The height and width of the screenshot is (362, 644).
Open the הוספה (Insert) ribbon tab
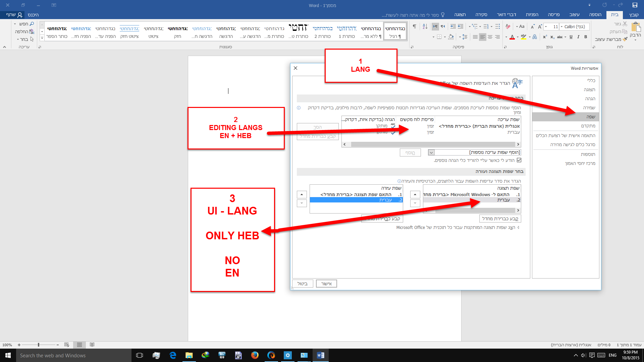coord(595,15)
